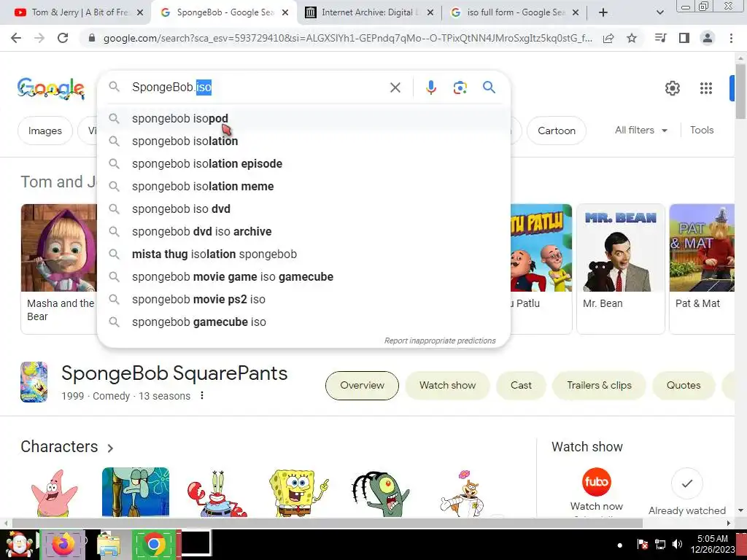This screenshot has width=747, height=560.
Task: Click into the SpongeBob iso search field
Action: pyautogui.click(x=258, y=87)
